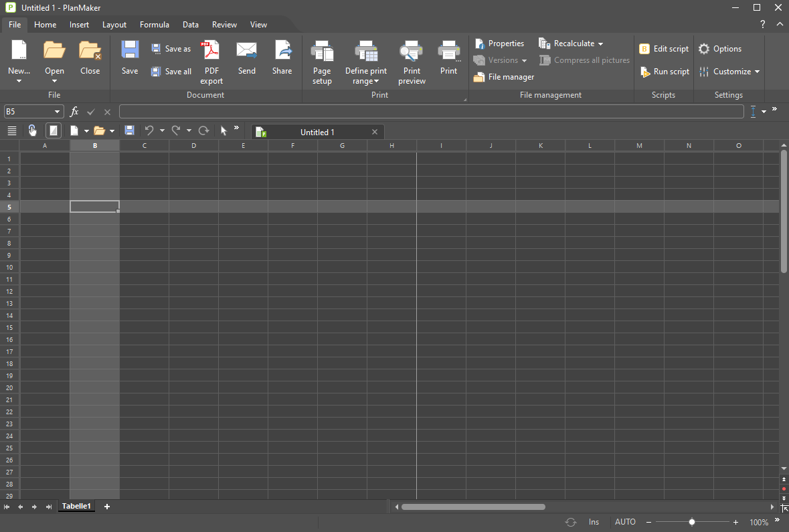The width and height of the screenshot is (789, 532).
Task: Toggle touch mode hand icon
Action: [32, 130]
